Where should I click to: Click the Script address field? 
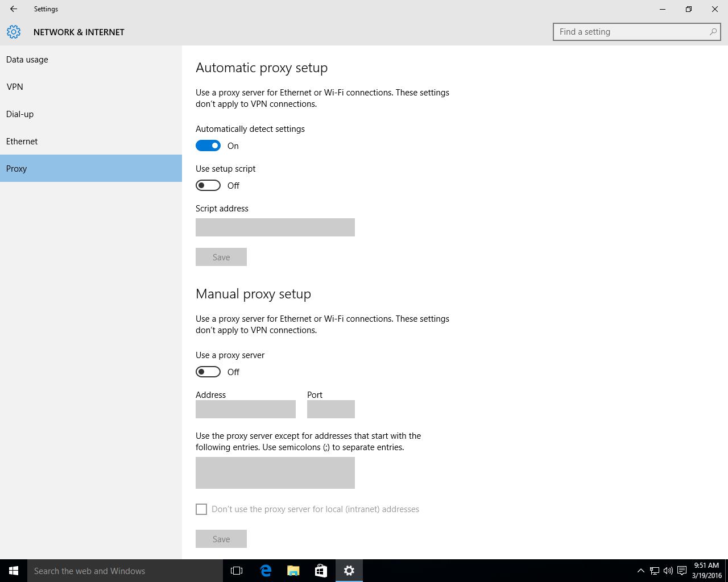tap(275, 227)
